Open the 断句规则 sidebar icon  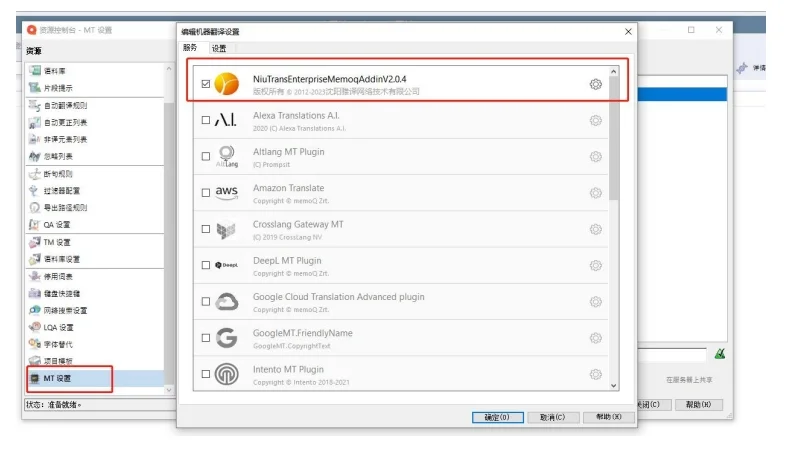point(35,174)
